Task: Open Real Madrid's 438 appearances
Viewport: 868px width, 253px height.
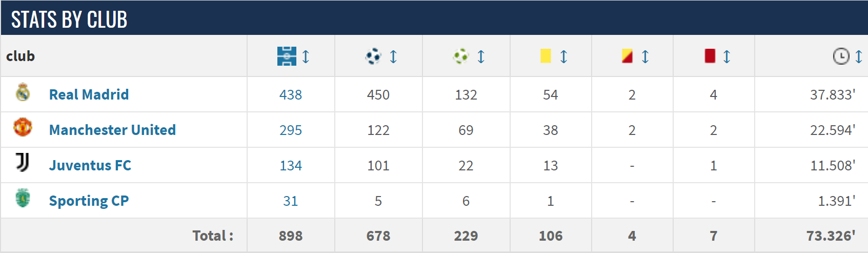Action: [x=291, y=95]
